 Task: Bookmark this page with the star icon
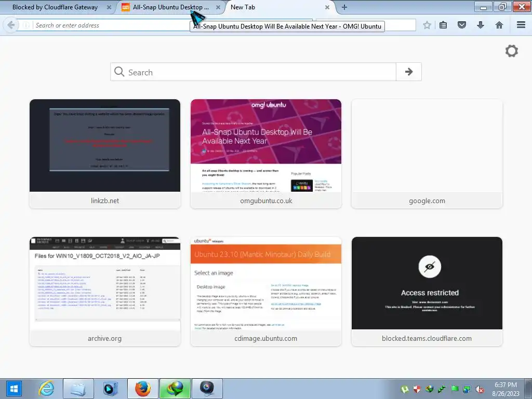coord(427,25)
